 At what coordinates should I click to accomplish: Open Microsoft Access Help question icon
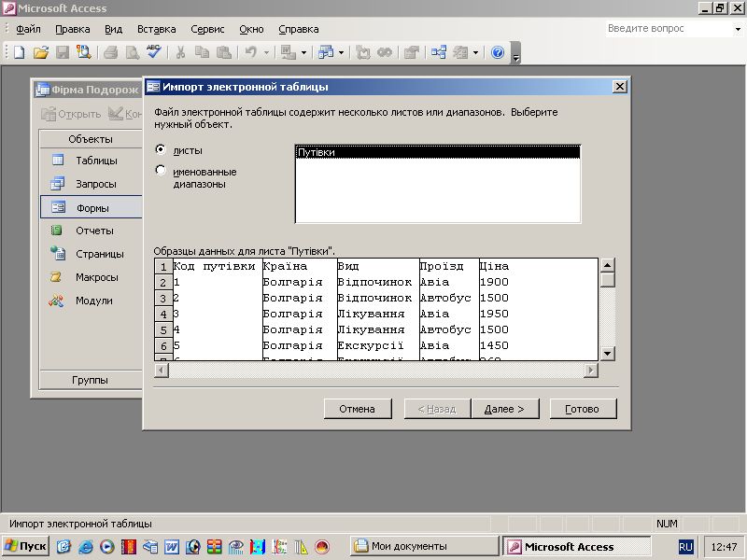click(x=498, y=52)
